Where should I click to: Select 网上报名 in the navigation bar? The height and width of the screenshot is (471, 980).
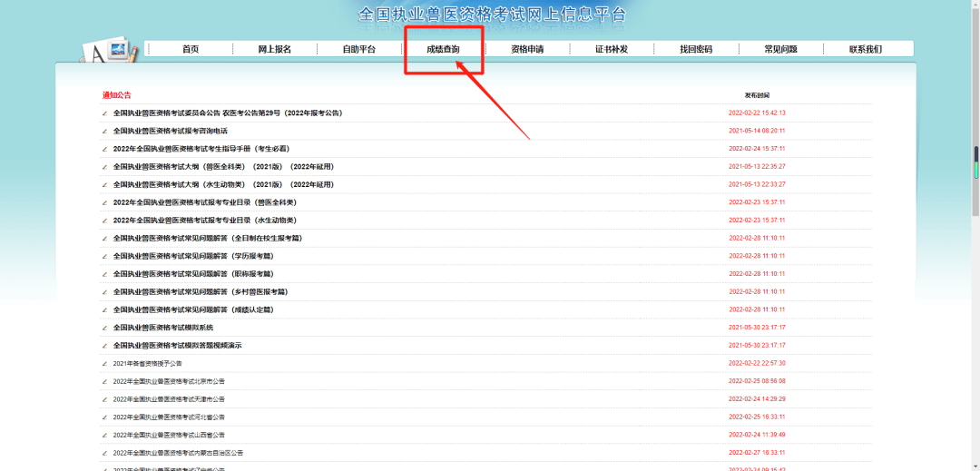click(274, 49)
